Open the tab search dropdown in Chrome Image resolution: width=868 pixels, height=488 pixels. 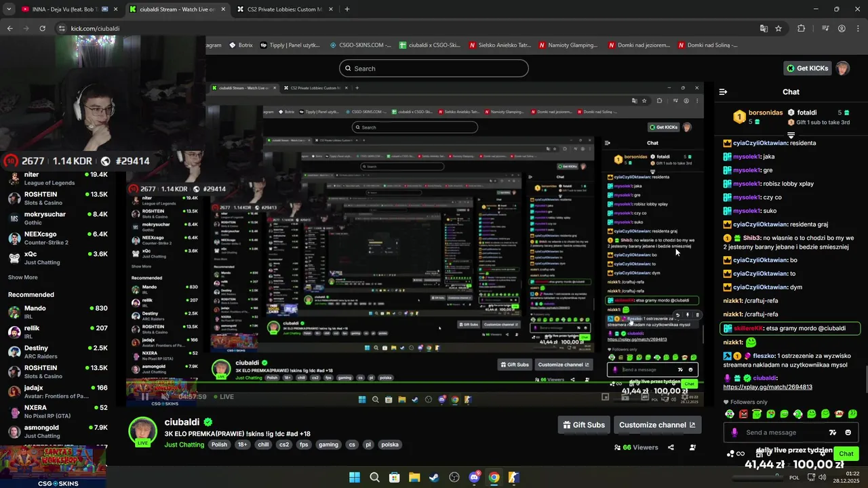(9, 9)
